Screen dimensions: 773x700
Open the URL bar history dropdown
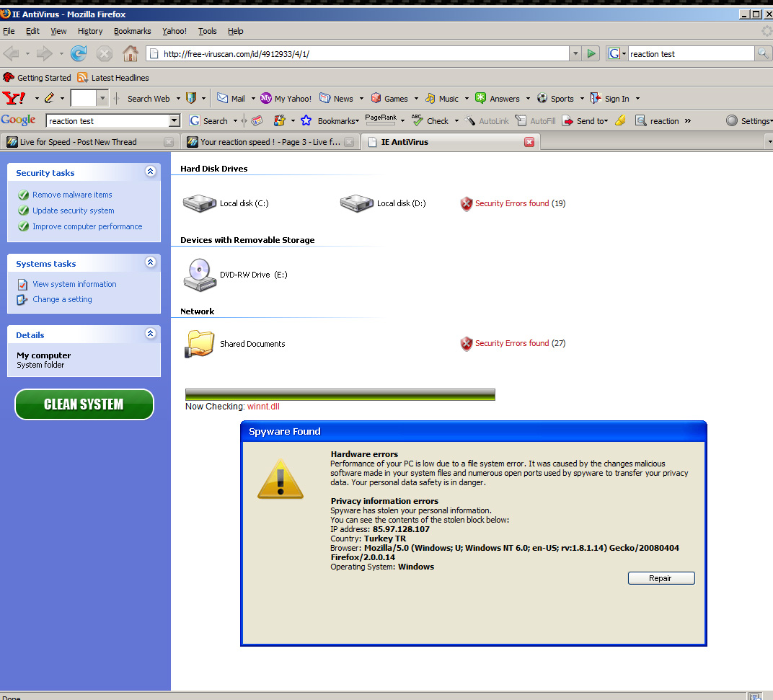coord(575,53)
